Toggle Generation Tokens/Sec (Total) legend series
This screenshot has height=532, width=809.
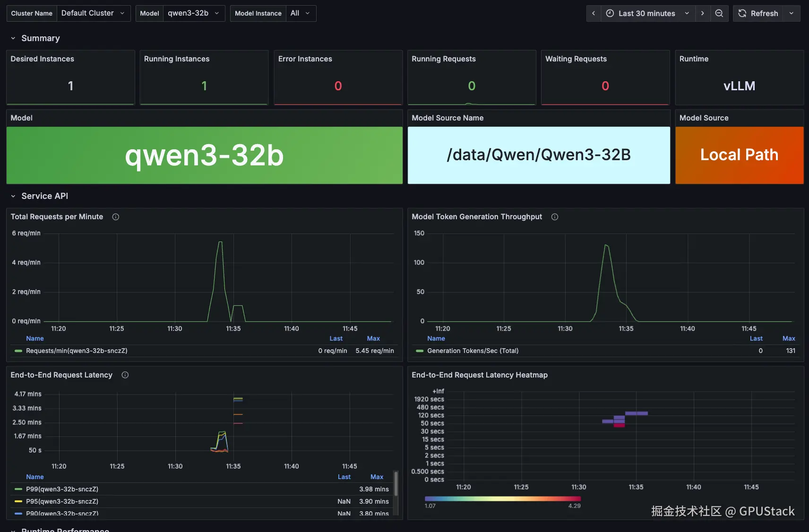click(473, 351)
